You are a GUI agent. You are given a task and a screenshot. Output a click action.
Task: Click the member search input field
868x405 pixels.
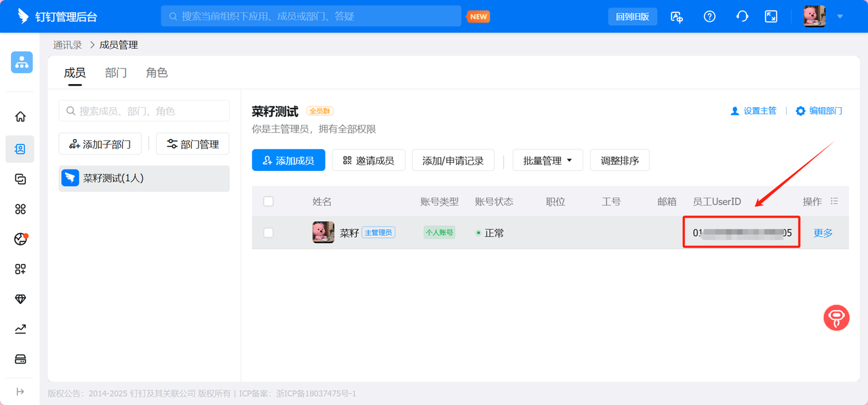(144, 111)
